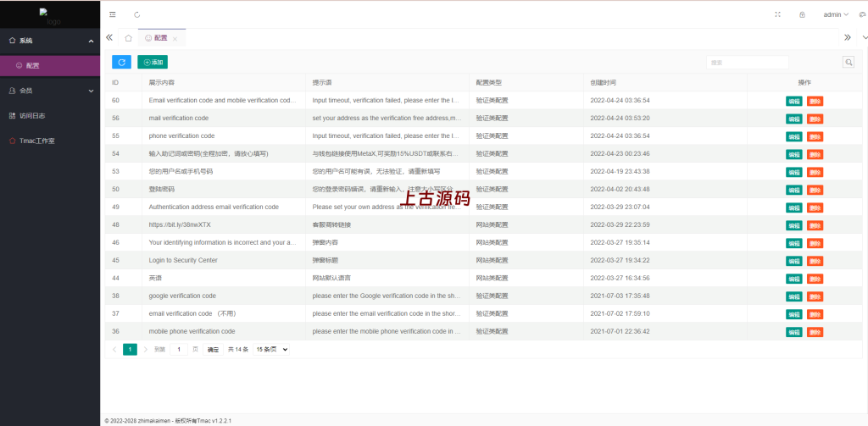Delete the 英语 row ID 44
868x426 pixels.
815,279
